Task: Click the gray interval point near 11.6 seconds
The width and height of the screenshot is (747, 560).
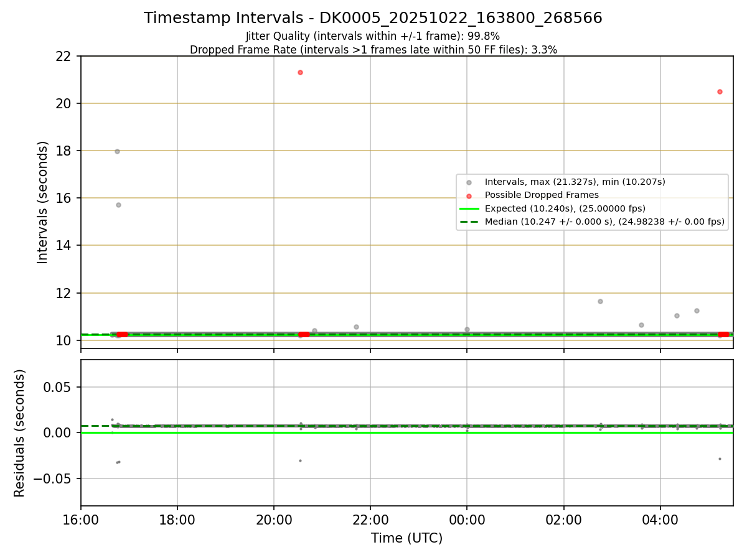Action: (600, 301)
